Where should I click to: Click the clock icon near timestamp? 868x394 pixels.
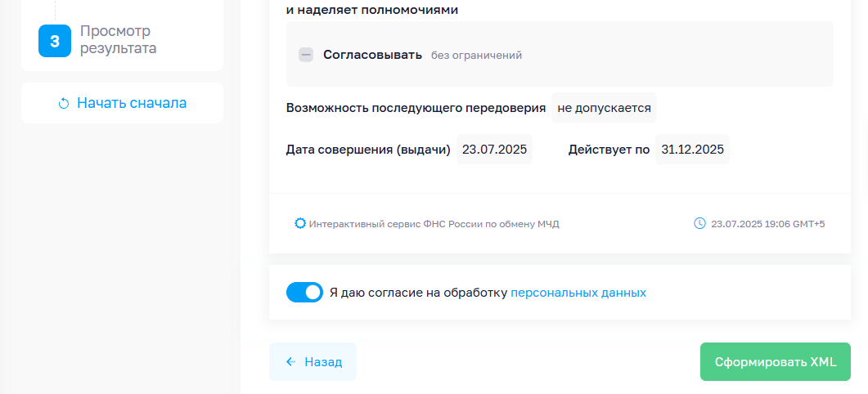click(x=699, y=223)
